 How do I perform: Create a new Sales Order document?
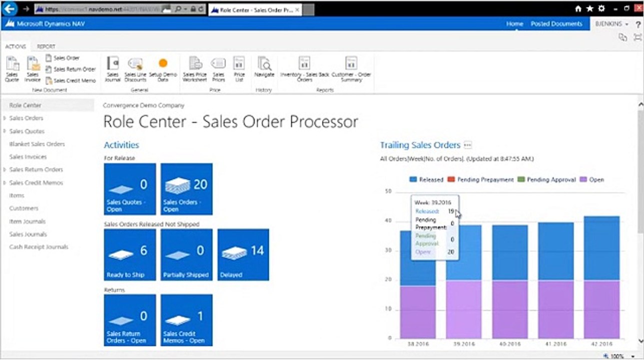click(x=63, y=58)
